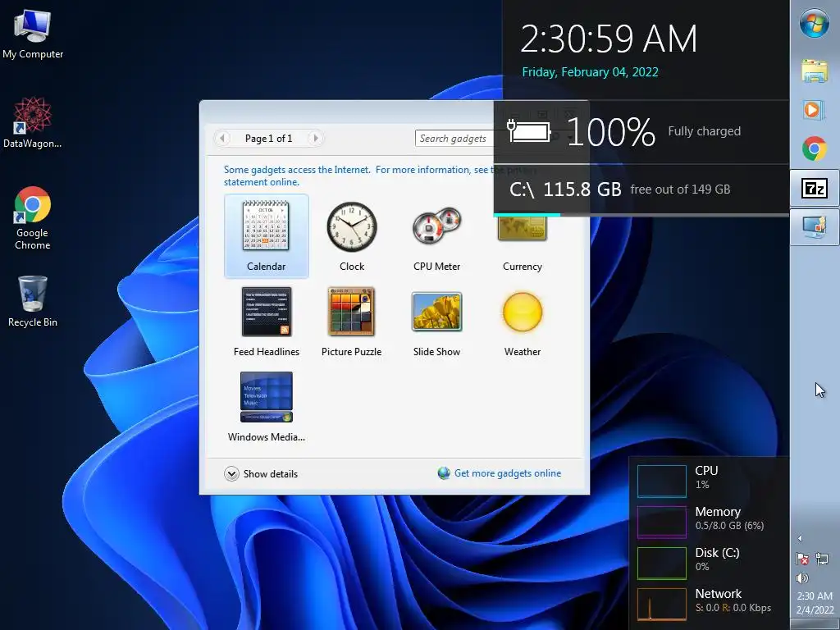The width and height of the screenshot is (840, 630).
Task: Click Page 1 of 1 label
Action: [x=269, y=138]
